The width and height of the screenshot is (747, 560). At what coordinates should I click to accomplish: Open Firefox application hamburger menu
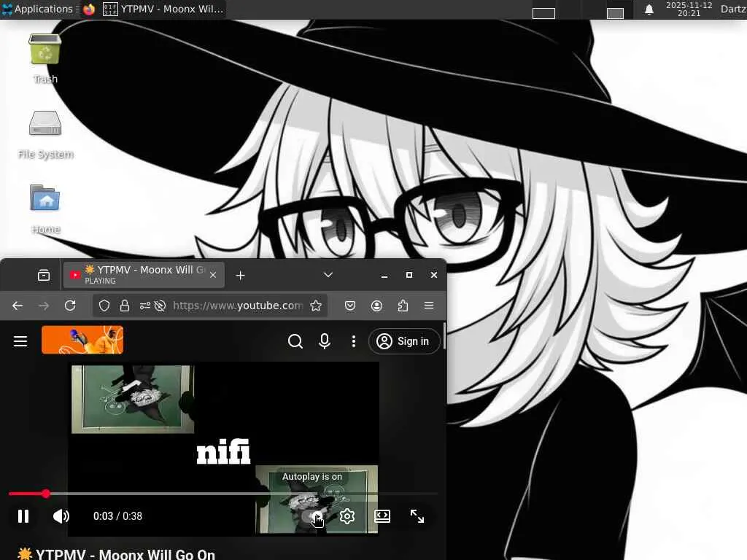pos(429,306)
